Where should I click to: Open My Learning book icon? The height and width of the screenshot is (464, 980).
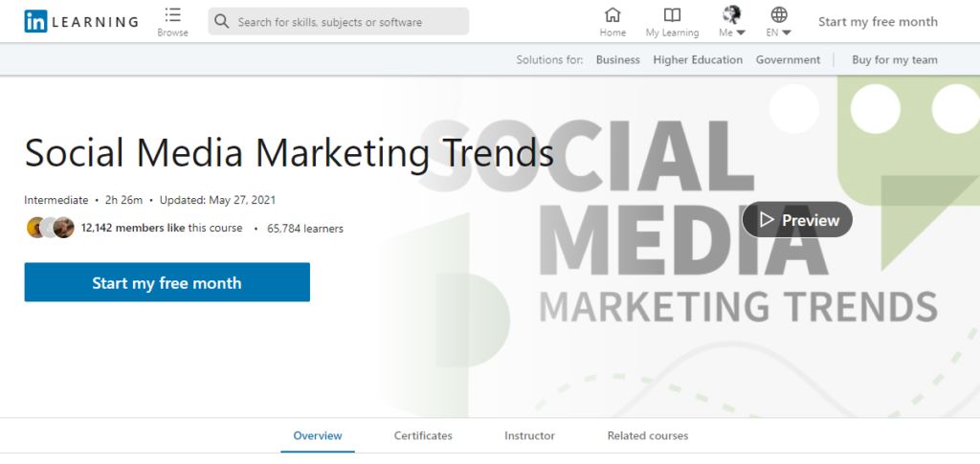point(673,15)
